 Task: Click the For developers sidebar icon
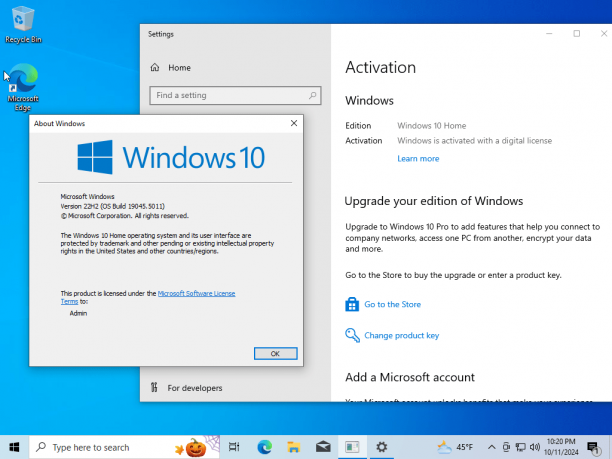point(154,388)
